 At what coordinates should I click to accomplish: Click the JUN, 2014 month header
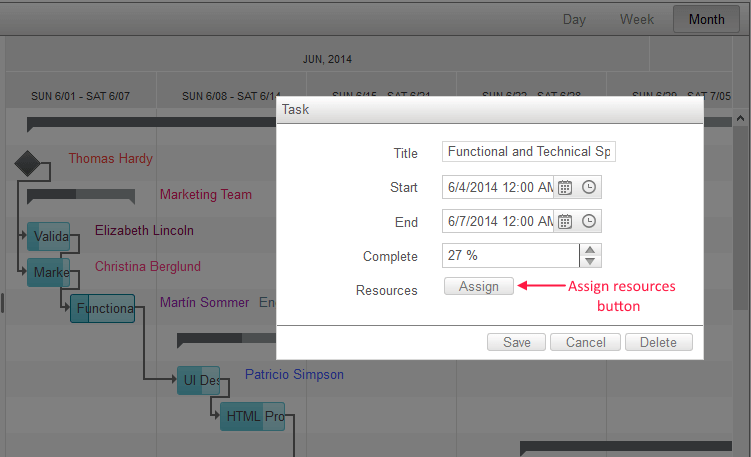(x=327, y=59)
